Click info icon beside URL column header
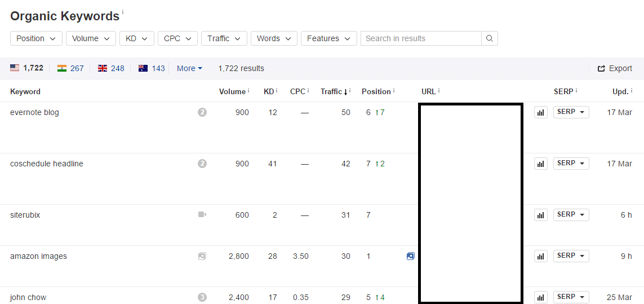This screenshot has height=304, width=644. point(439,90)
